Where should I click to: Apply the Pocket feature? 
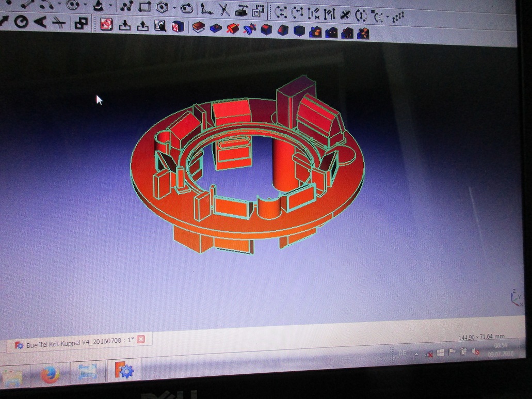216,28
